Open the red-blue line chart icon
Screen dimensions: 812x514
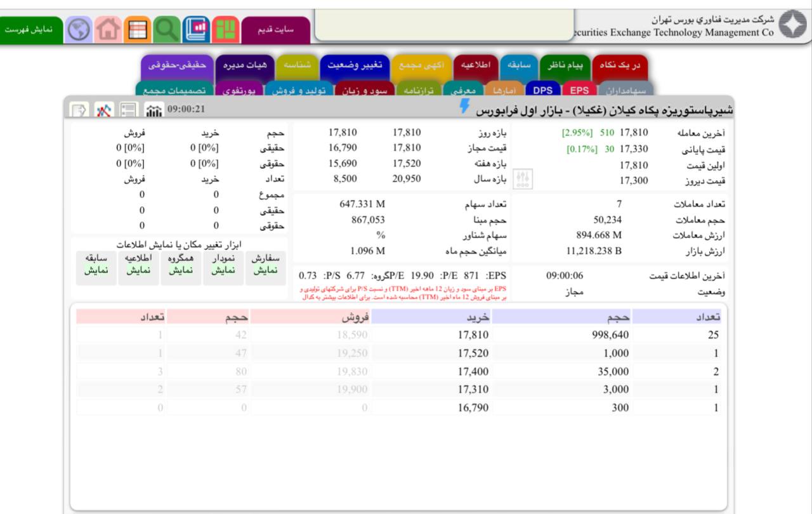pyautogui.click(x=103, y=110)
